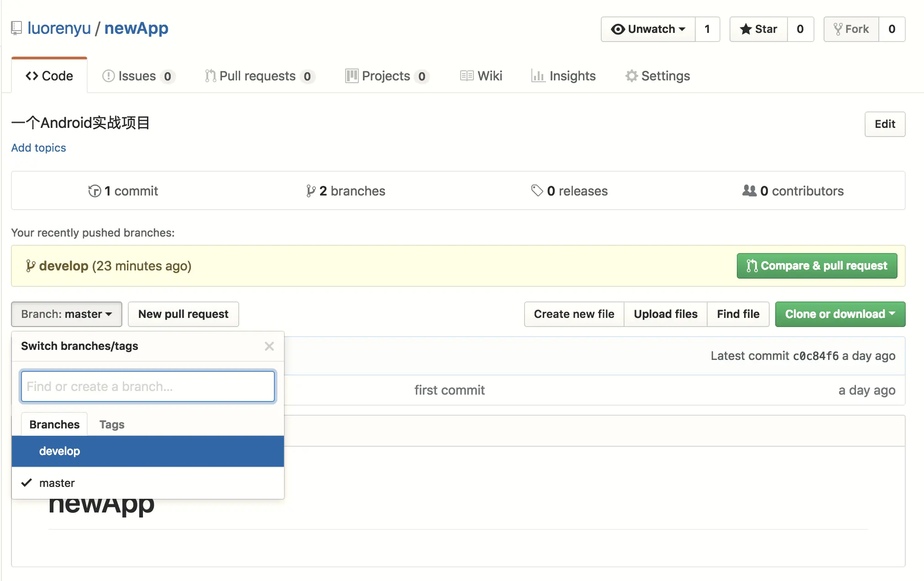Click the repository book icon beside luorenyu

(x=16, y=28)
